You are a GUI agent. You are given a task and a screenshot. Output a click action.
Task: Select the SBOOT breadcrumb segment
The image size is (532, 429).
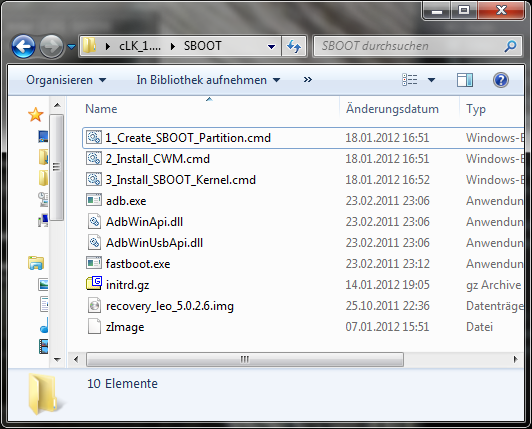tap(203, 46)
